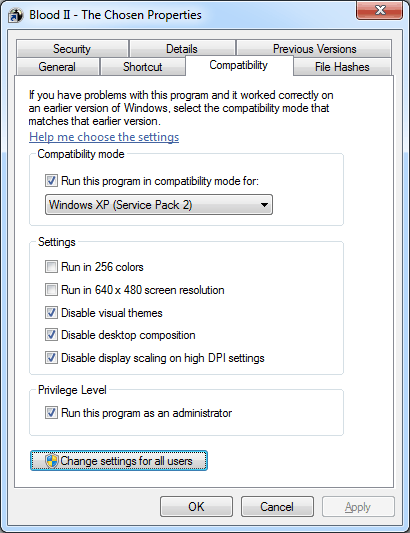Open the General tab
This screenshot has width=410, height=533.
click(57, 67)
